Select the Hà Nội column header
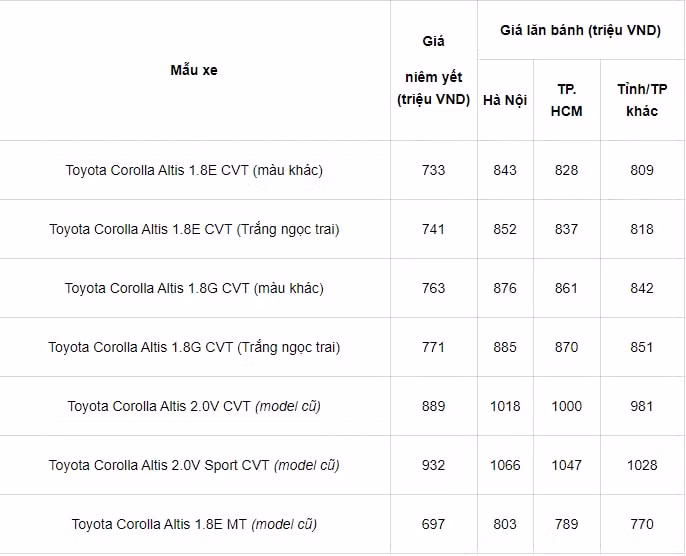The image size is (686, 556). click(505, 100)
